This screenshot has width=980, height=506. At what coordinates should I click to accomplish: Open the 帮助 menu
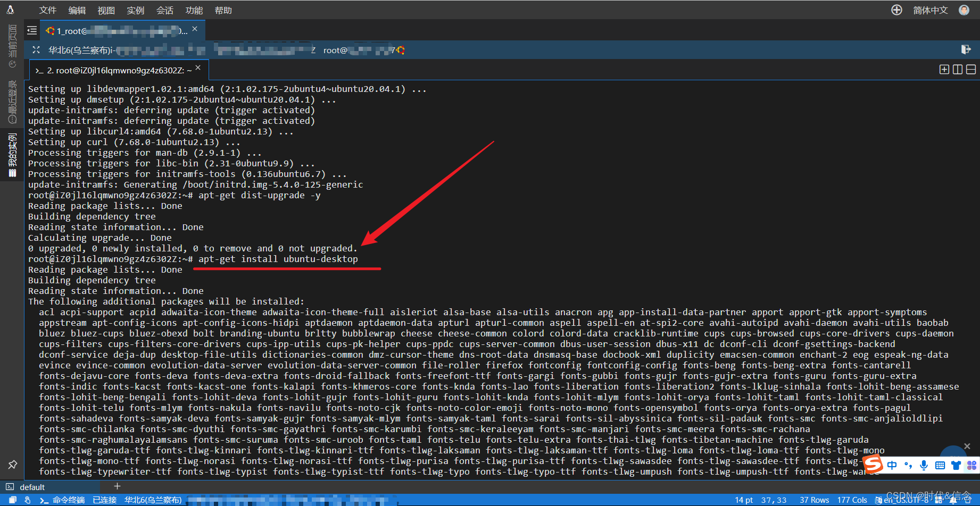point(223,10)
